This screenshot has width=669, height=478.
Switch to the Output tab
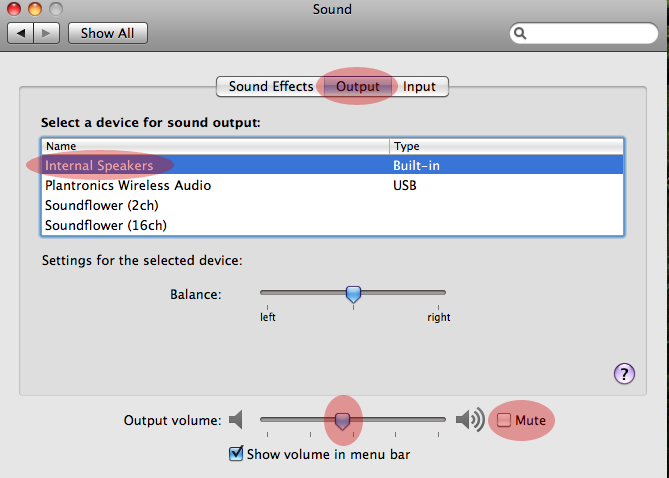click(x=358, y=87)
